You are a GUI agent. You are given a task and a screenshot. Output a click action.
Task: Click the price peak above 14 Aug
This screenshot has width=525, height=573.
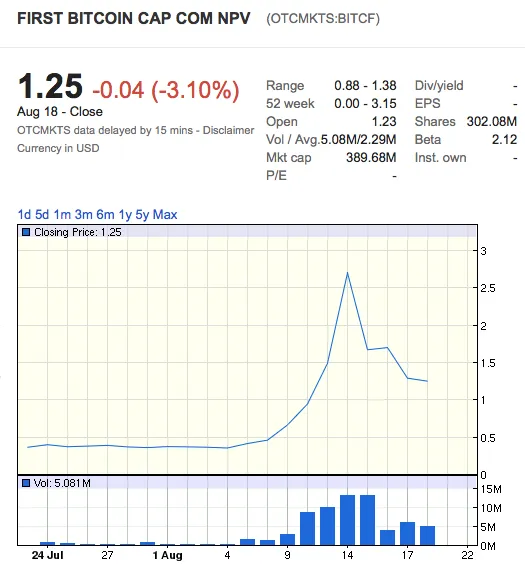coord(347,273)
